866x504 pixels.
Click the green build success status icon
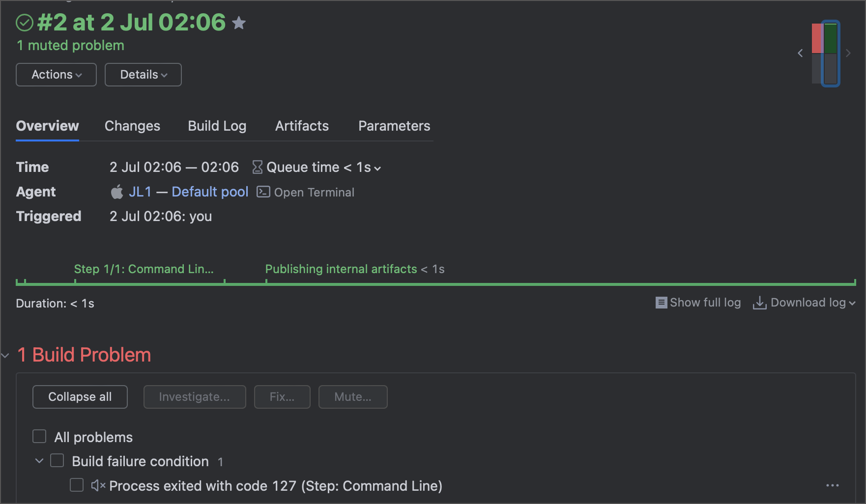(25, 23)
